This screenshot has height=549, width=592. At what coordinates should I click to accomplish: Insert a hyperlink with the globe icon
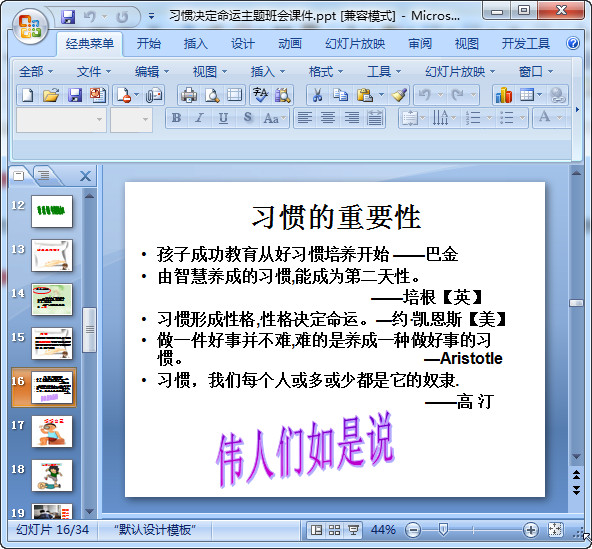point(558,95)
